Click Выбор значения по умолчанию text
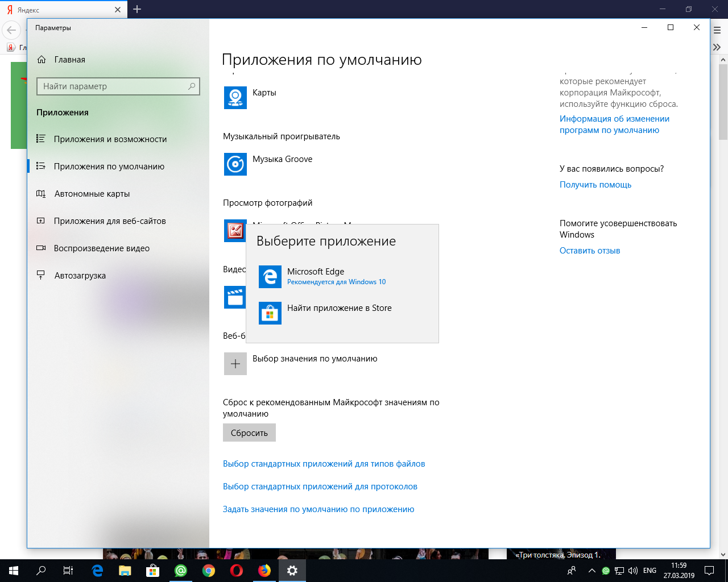Viewport: 728px width, 582px height. 315,359
